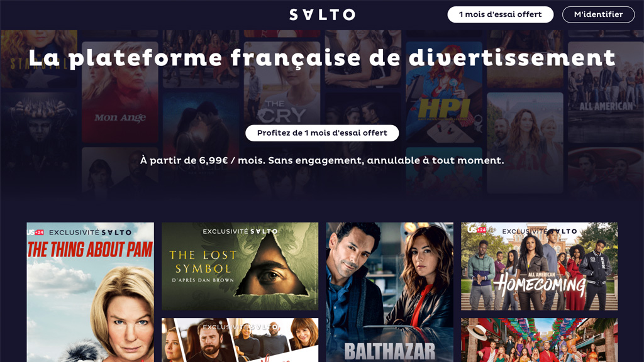The height and width of the screenshot is (362, 644).
Task: Open the Balthazar series poster
Action: 390,292
